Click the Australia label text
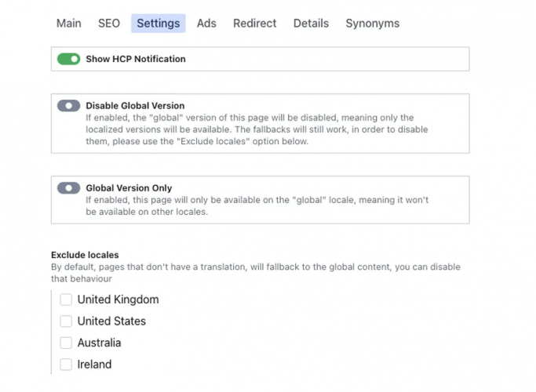Image resolution: width=536 pixels, height=392 pixels. pos(99,343)
